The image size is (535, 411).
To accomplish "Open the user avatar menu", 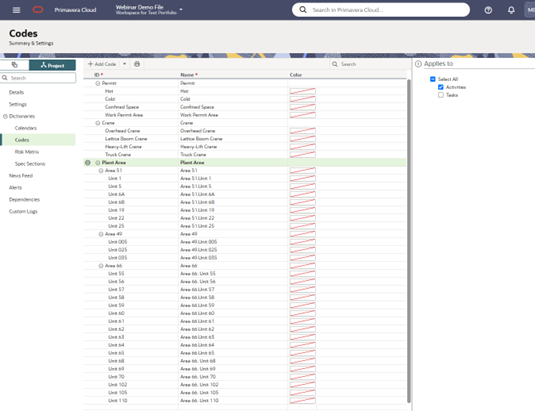I will click(530, 10).
